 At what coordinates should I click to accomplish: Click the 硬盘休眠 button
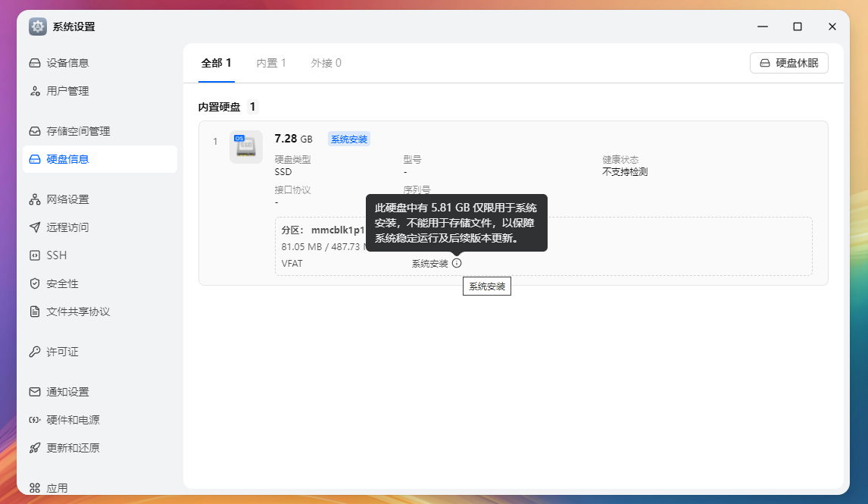pos(788,63)
